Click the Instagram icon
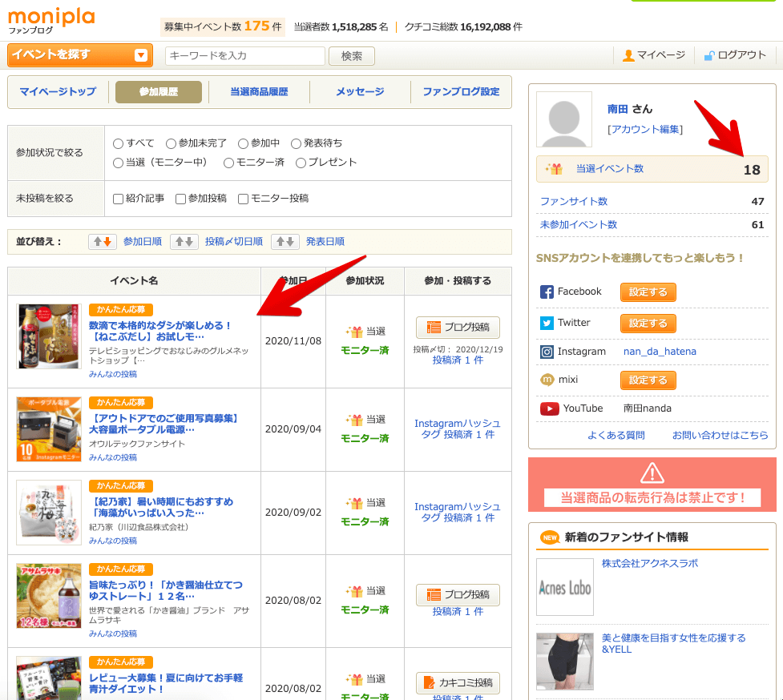Image resolution: width=783 pixels, height=700 pixels. coord(547,352)
